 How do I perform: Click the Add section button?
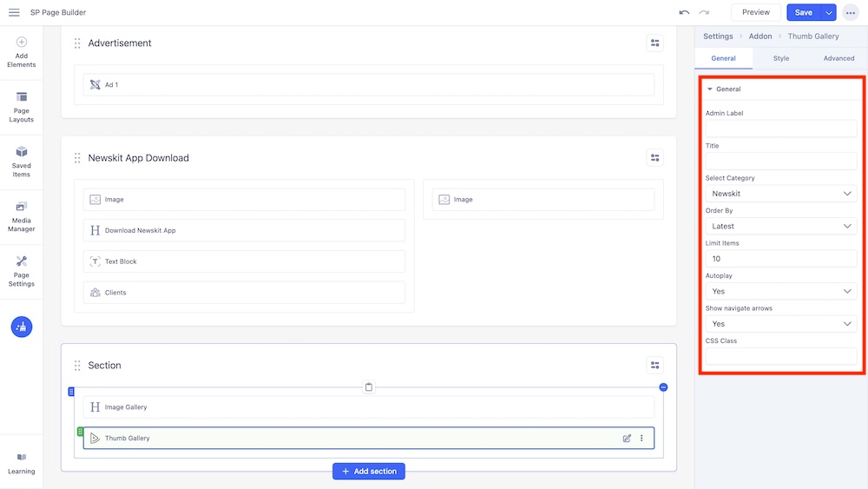369,471
